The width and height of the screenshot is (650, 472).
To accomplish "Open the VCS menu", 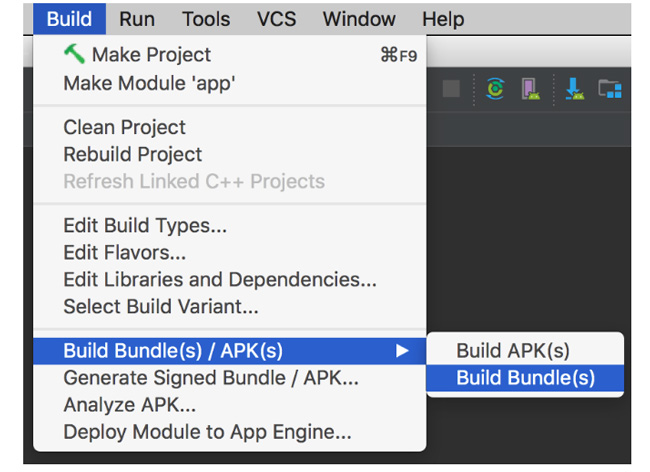I will 276,19.
